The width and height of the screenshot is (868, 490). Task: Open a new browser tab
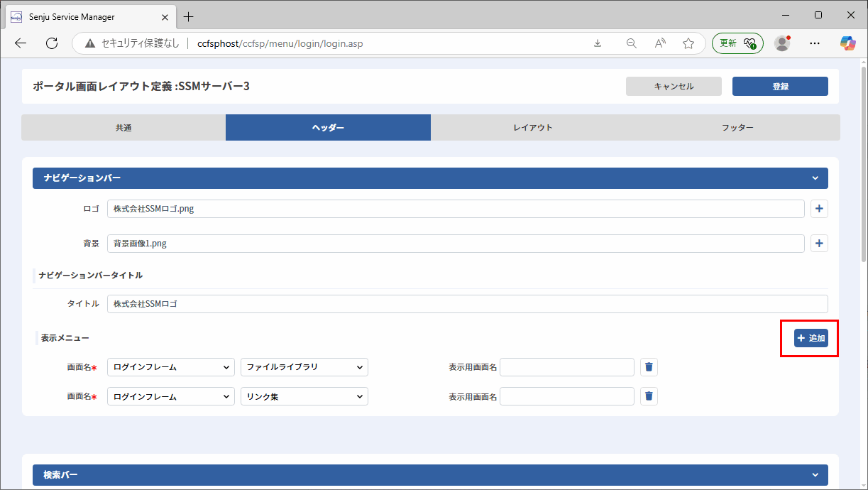click(x=188, y=16)
